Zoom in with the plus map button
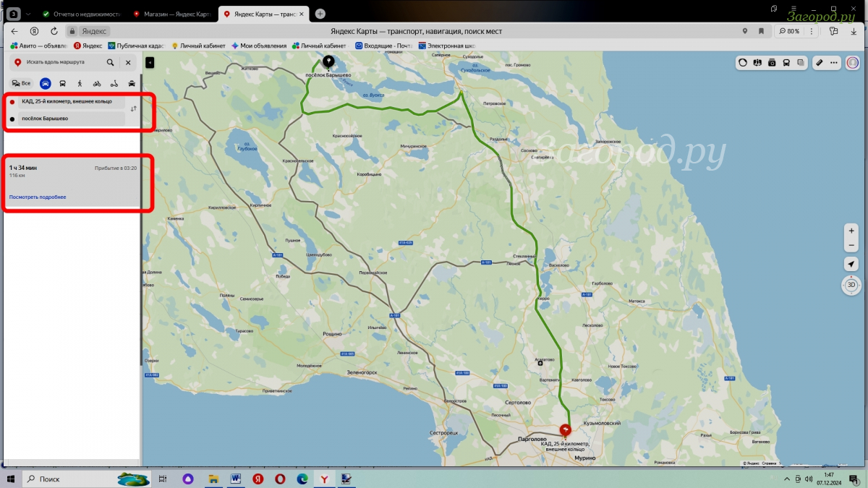Viewport: 868px width, 488px height. [851, 231]
